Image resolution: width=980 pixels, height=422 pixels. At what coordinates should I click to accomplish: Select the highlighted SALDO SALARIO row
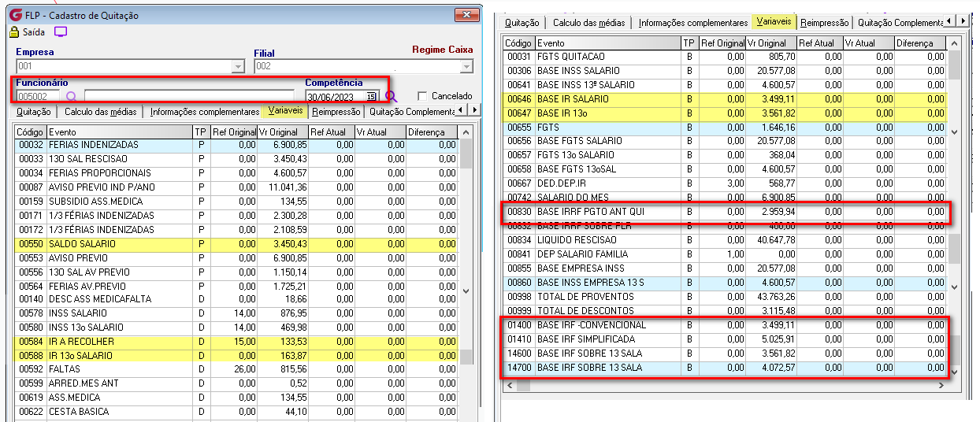click(x=237, y=244)
